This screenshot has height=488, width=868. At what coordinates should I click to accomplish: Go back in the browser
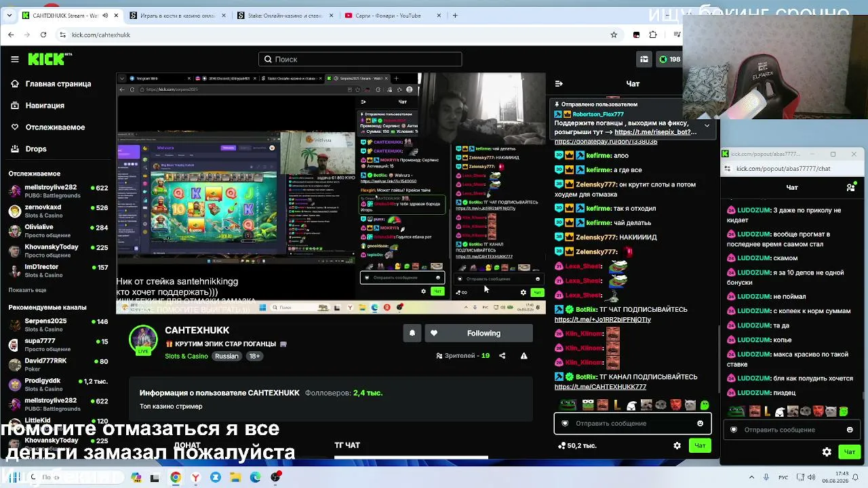pyautogui.click(x=11, y=35)
